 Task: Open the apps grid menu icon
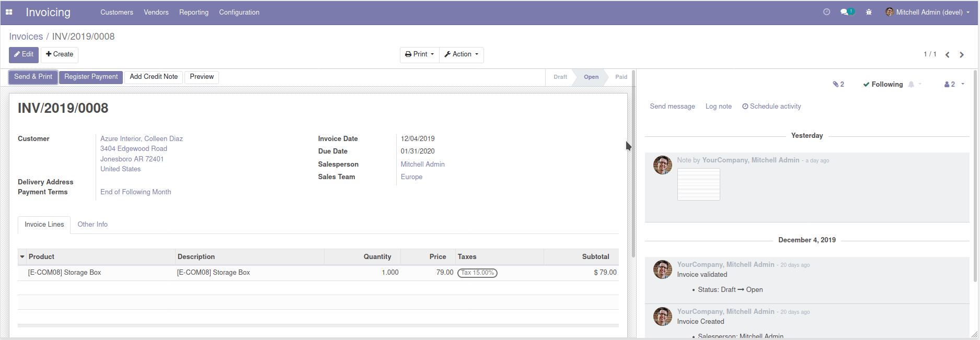[x=9, y=12]
